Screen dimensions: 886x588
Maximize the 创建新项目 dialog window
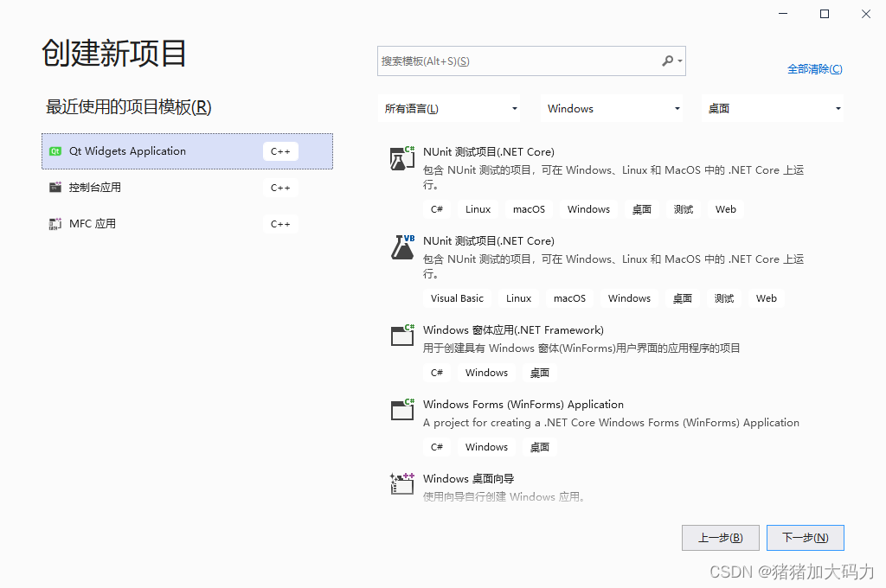click(x=825, y=14)
